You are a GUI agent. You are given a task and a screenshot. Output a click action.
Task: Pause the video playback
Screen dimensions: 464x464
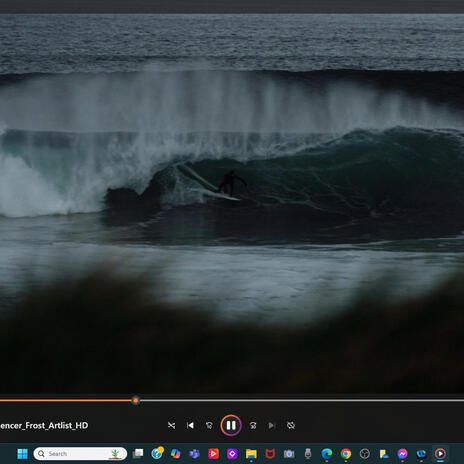pyautogui.click(x=231, y=425)
